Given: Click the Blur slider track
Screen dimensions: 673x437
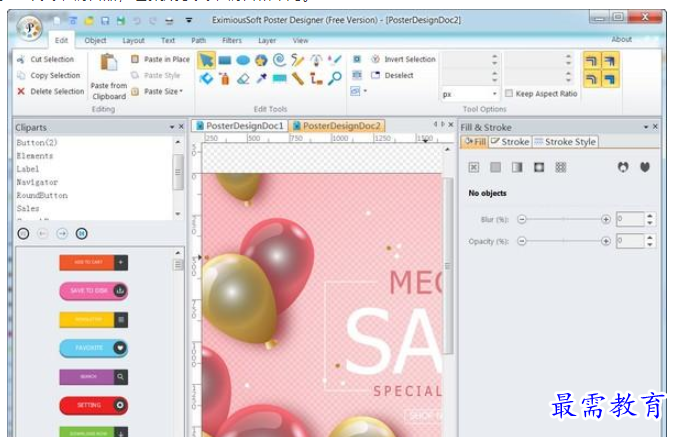Looking at the screenshot, I should tap(564, 219).
